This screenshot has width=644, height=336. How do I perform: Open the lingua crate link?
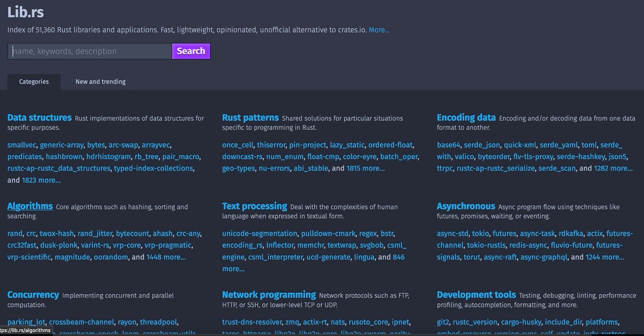pos(364,257)
